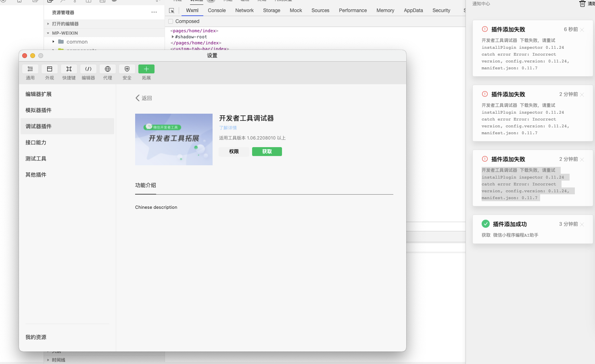Open the 代理 proxy settings tab

[108, 73]
